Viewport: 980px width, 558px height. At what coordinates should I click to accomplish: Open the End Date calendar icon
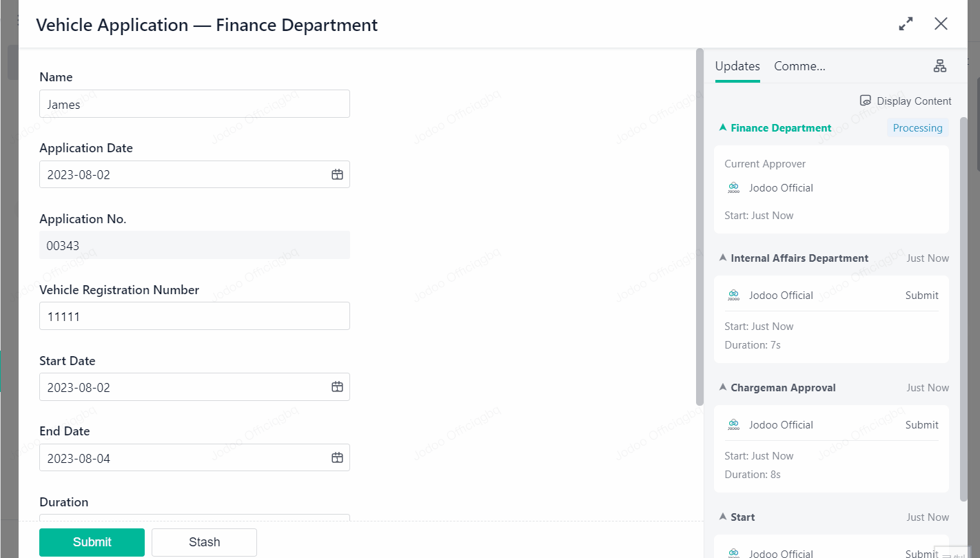click(337, 458)
